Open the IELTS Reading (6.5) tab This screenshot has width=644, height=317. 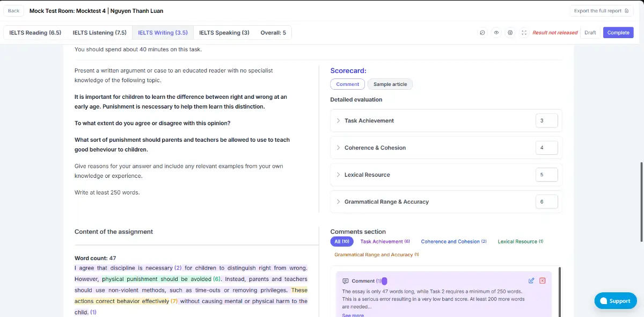point(35,33)
